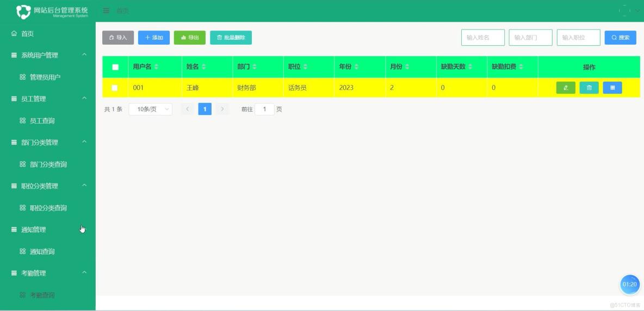Open 部门分类查询 submenu item
The height and width of the screenshot is (311, 644).
pyautogui.click(x=48, y=164)
